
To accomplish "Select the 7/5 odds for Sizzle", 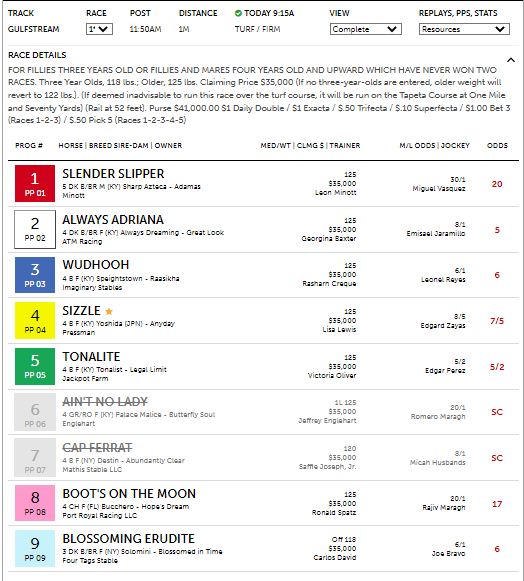I will coord(497,321).
